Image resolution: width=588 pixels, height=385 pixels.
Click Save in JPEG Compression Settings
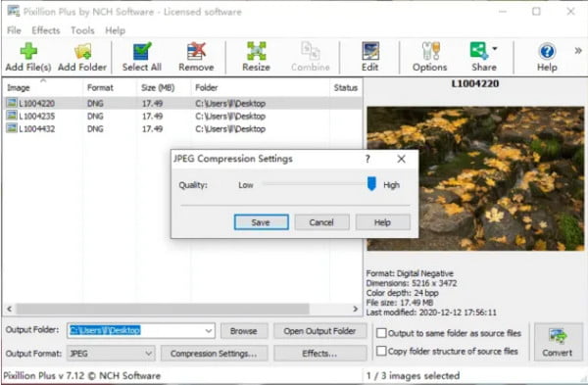pos(262,222)
